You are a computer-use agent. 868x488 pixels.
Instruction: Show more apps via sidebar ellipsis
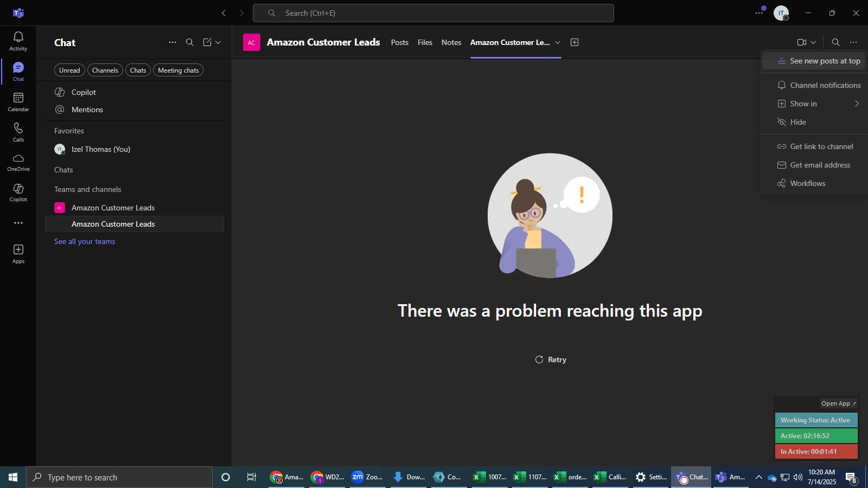point(18,223)
